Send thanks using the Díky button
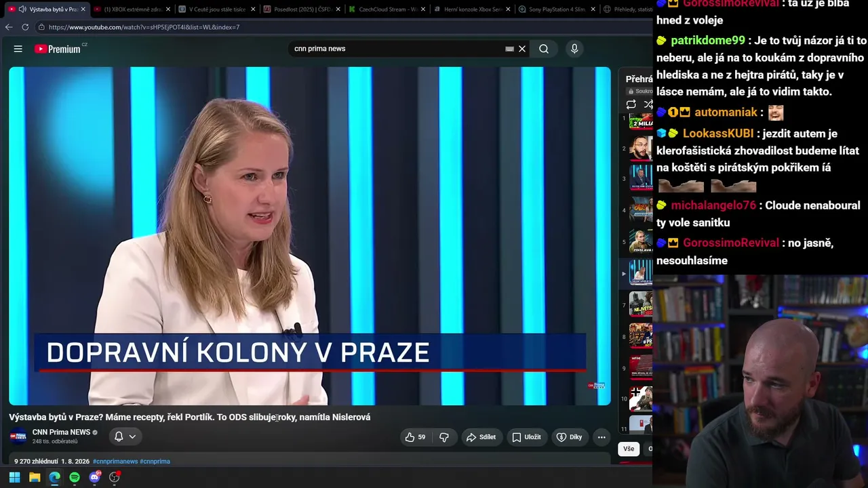Screen dimensions: 868x488 point(570,437)
